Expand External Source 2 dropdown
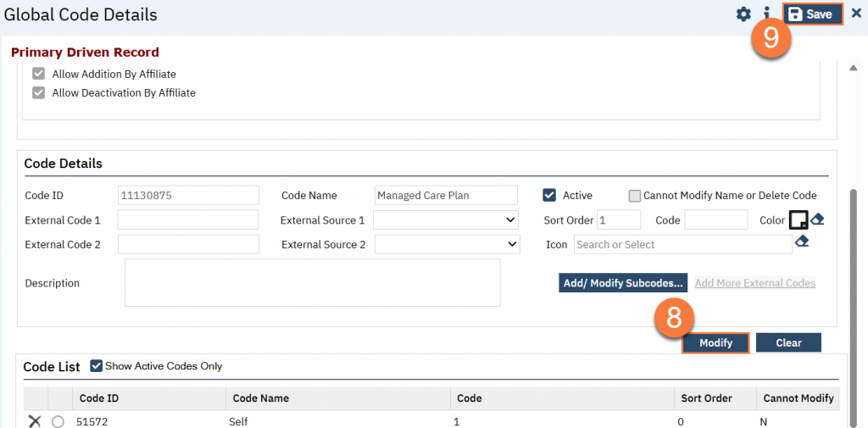 click(447, 244)
